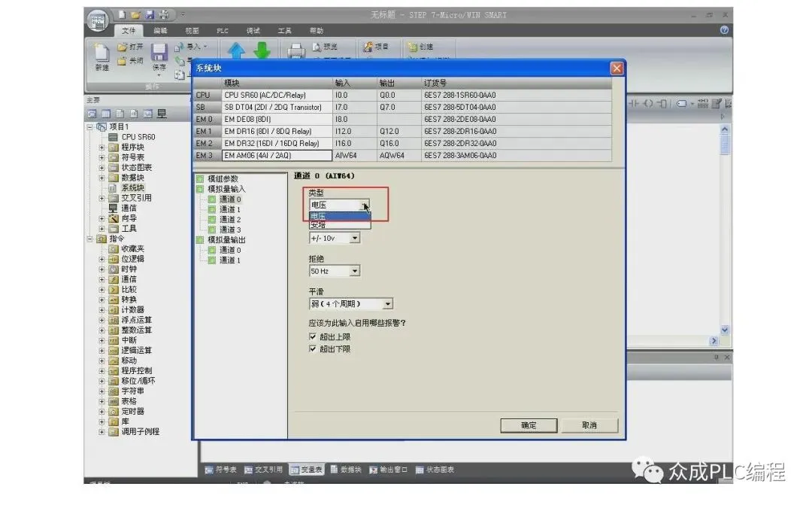Expand the 程序块 program block node
The width and height of the screenshot is (812, 508).
point(101,148)
